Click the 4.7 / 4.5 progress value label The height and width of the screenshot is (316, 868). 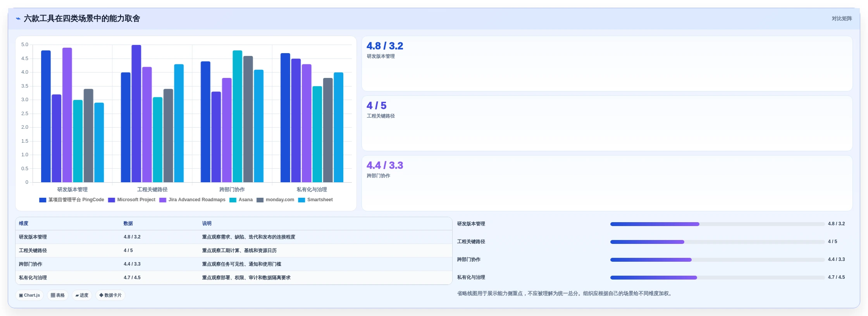[x=836, y=278]
